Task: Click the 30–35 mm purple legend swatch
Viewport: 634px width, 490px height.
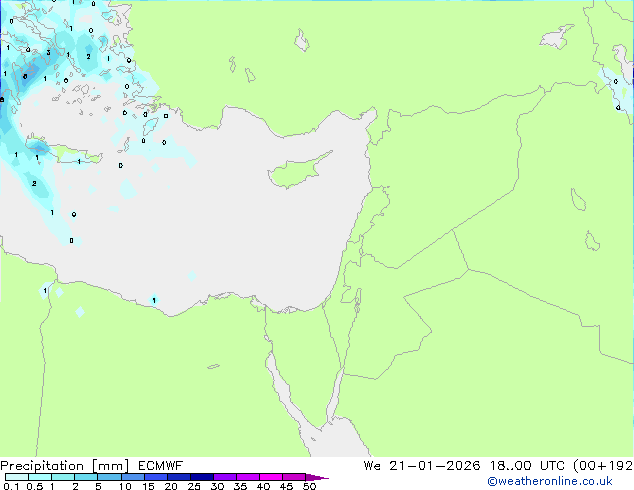Action: click(x=224, y=477)
